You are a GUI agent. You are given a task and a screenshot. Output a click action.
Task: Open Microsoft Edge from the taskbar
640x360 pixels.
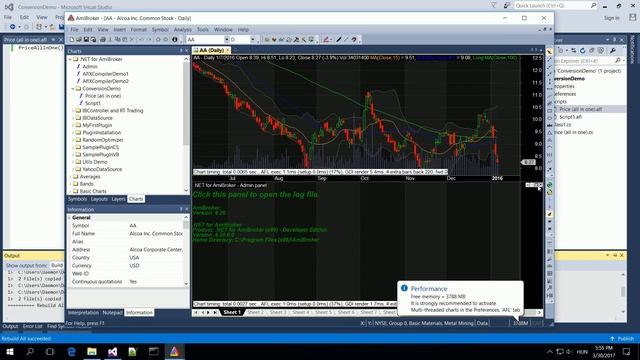coord(71,351)
